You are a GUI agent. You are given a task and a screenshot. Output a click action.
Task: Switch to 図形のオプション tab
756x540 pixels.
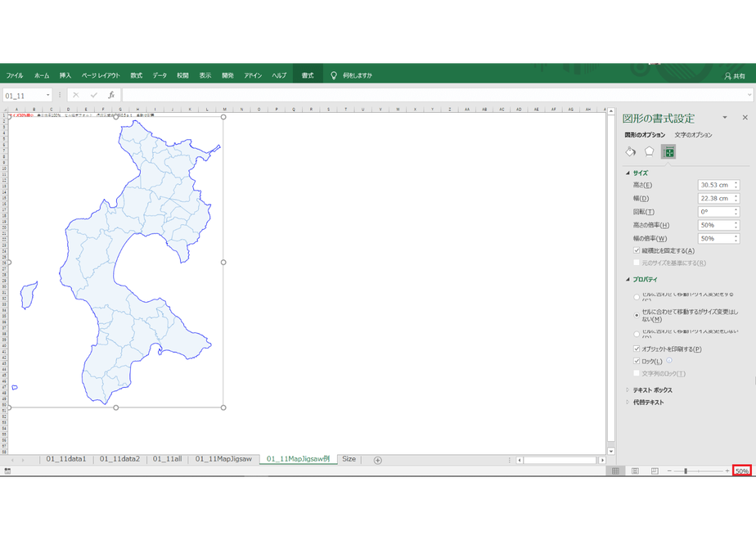(645, 135)
